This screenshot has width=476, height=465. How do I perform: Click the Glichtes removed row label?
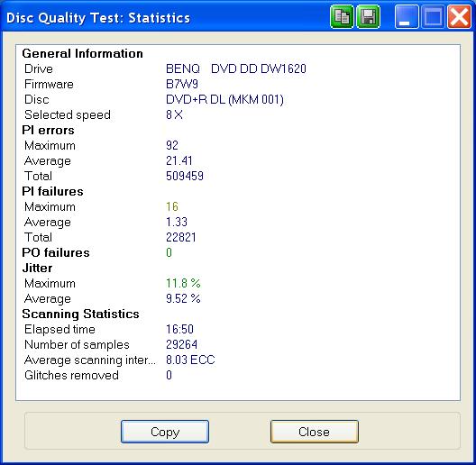71,376
